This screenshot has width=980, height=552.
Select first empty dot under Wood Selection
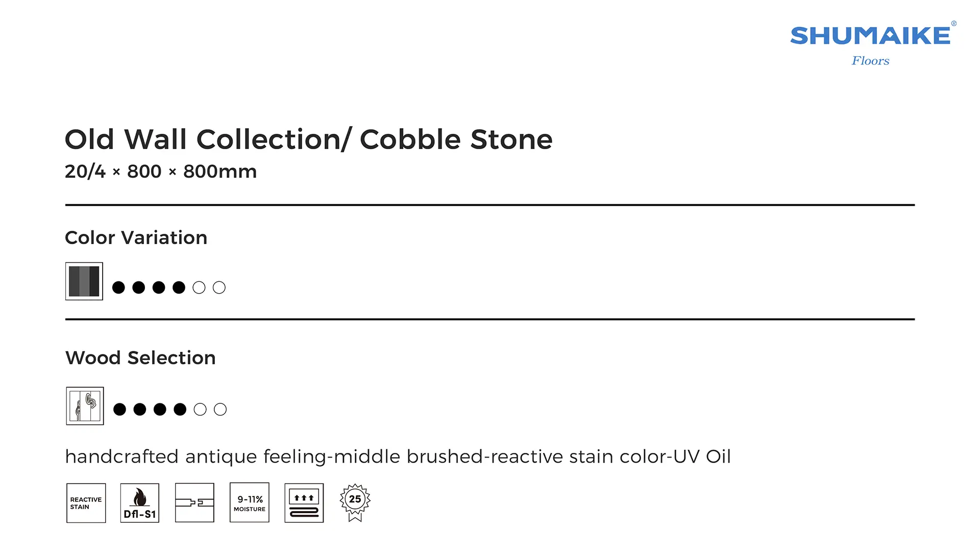pyautogui.click(x=200, y=410)
